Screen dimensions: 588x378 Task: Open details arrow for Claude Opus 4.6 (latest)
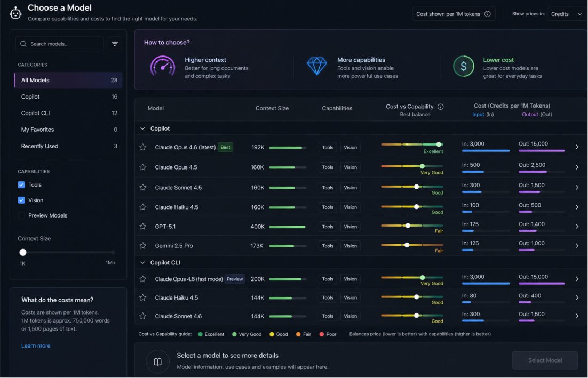click(577, 147)
